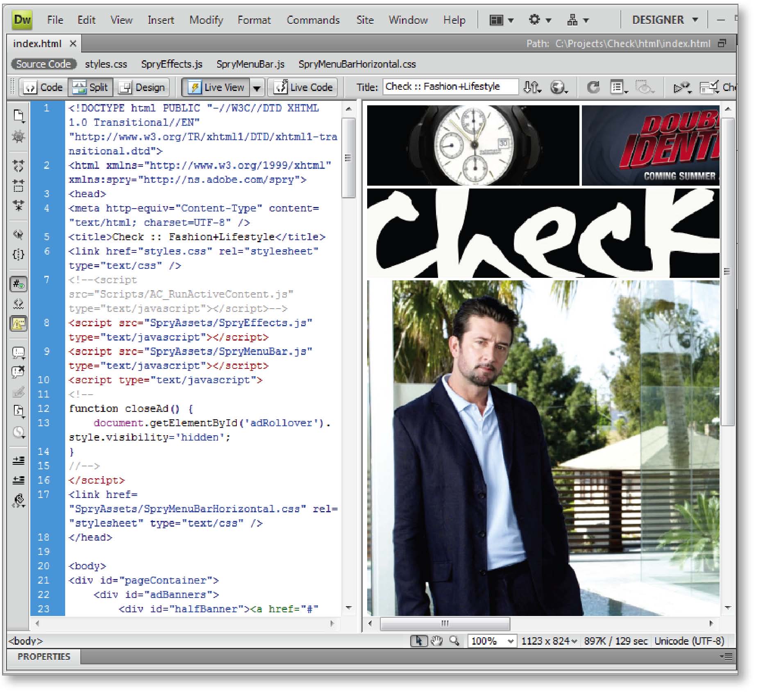The width and height of the screenshot is (763, 700).
Task: Click Move or Convert CSS icon
Action: 18,432
